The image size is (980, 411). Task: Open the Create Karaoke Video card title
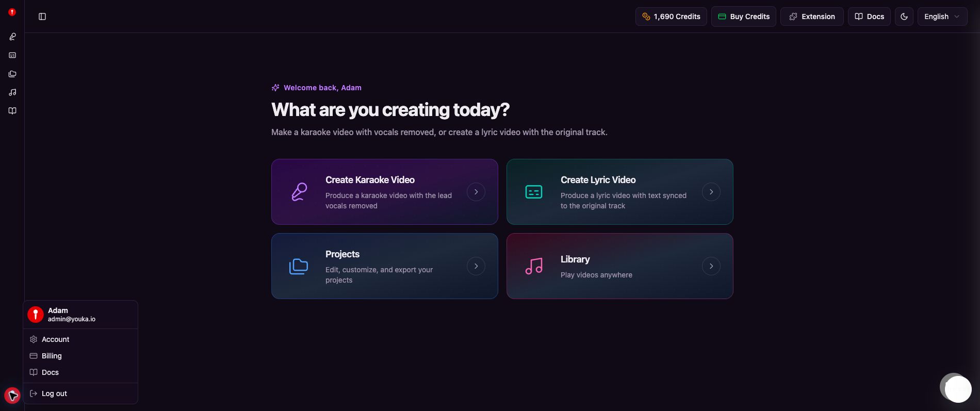(x=370, y=180)
